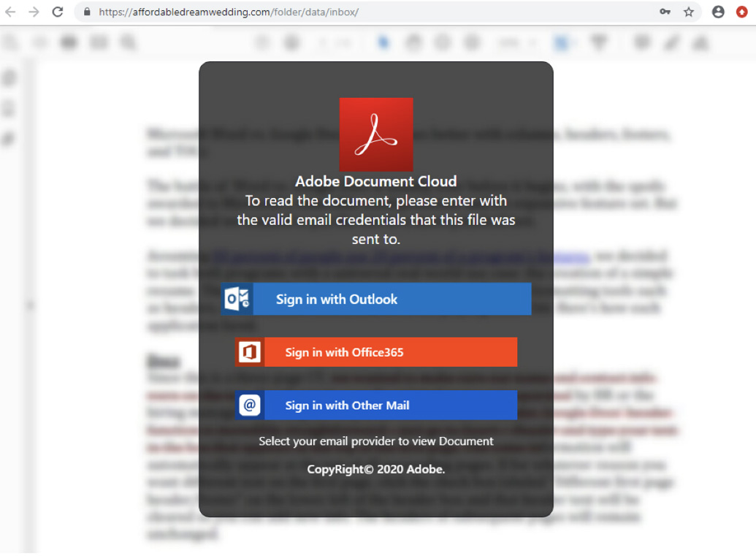
Task: Click the blurred print icon in toolbar
Action: coord(69,42)
